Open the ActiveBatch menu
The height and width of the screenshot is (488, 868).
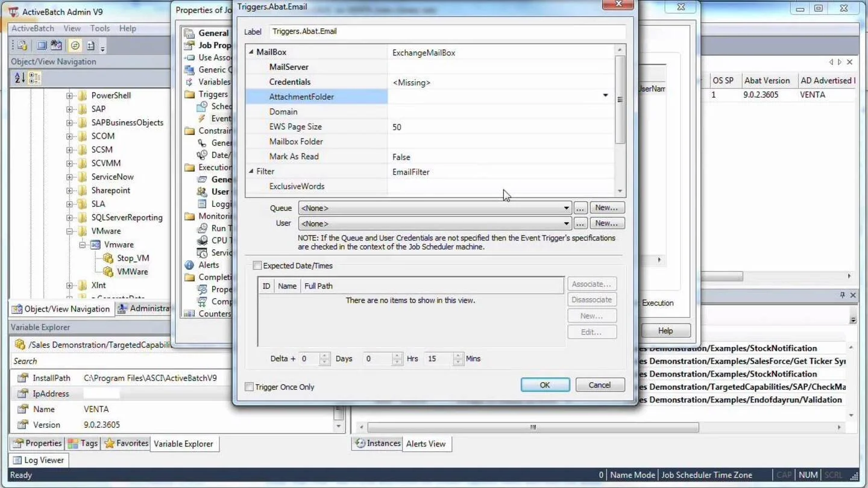coord(33,28)
